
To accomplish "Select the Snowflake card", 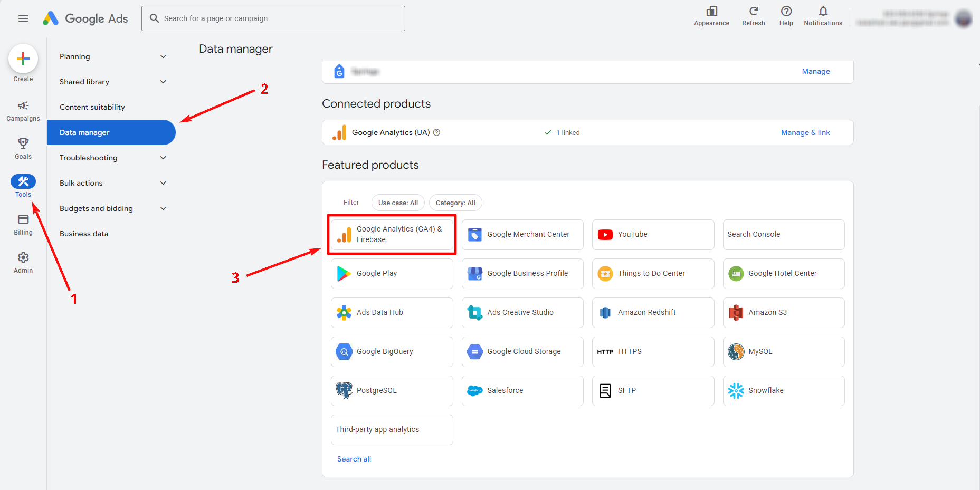I will click(784, 391).
